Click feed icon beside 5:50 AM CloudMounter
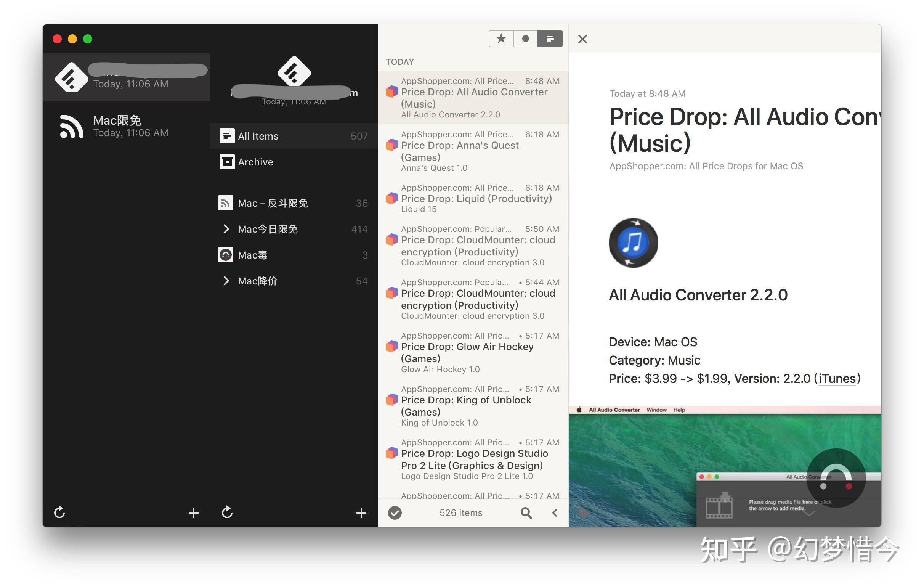The width and height of the screenshot is (924, 588). (x=391, y=240)
